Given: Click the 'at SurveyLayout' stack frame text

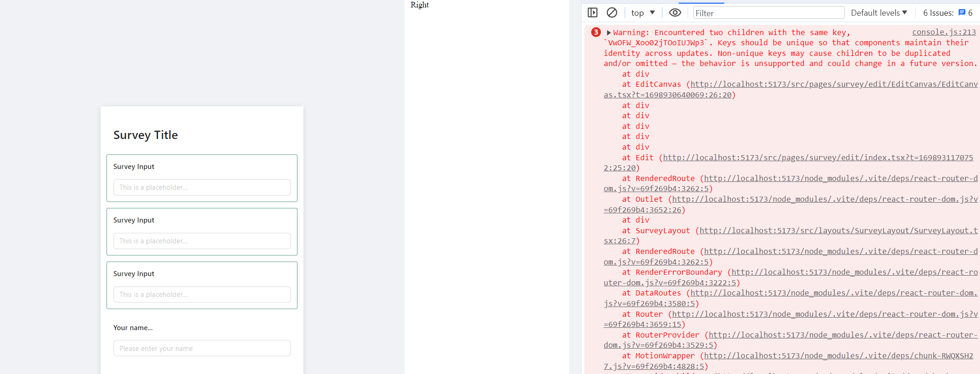Looking at the screenshot, I should coord(656,230).
